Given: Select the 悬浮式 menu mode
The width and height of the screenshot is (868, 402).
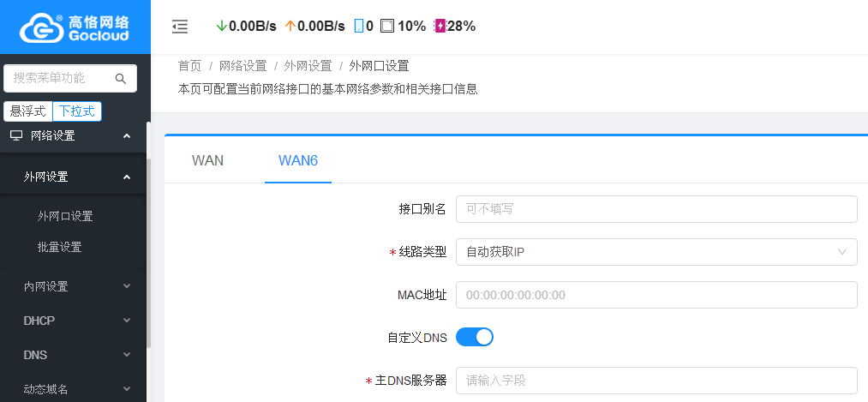Looking at the screenshot, I should tap(28, 111).
